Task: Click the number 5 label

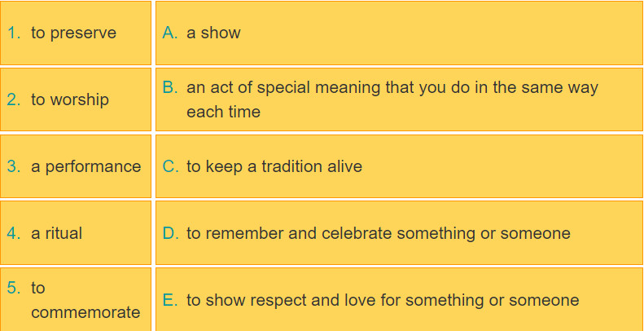Action: [14, 288]
